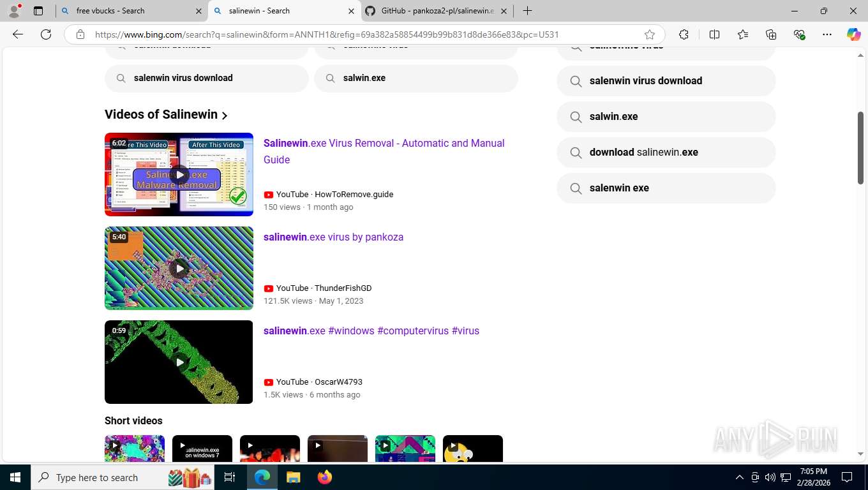
Task: Select sidebar suggestion 'salwin.exe'
Action: (666, 117)
